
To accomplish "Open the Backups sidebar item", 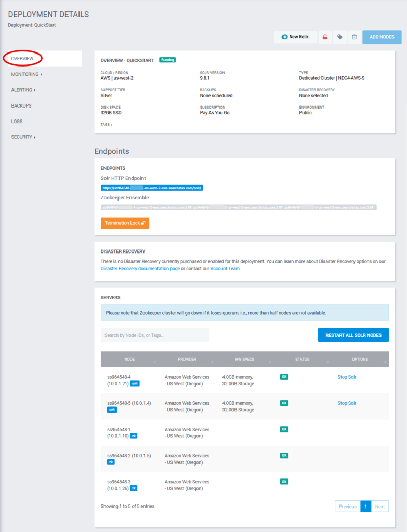I will (x=21, y=106).
